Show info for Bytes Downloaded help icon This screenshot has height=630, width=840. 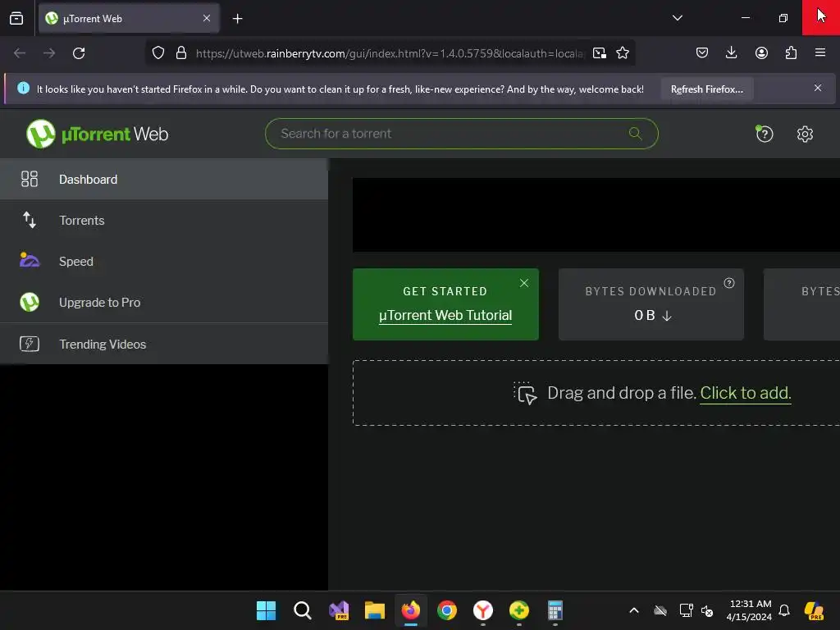(729, 283)
